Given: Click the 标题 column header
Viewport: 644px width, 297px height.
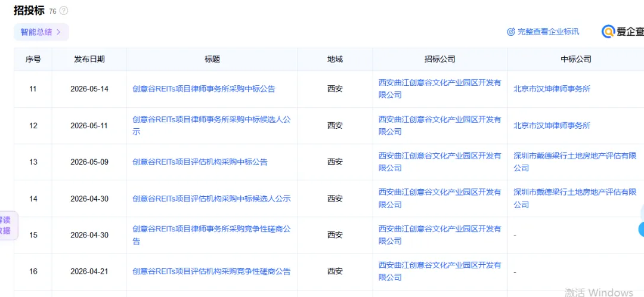Looking at the screenshot, I should click(212, 59).
